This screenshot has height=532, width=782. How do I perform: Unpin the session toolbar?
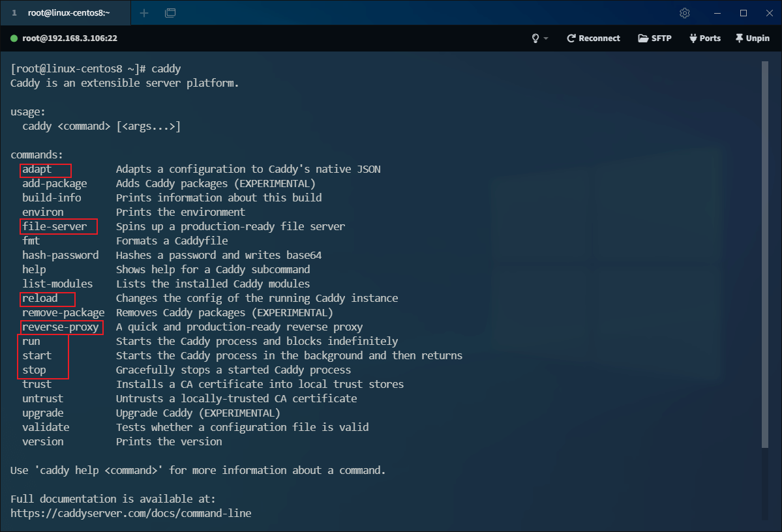752,38
